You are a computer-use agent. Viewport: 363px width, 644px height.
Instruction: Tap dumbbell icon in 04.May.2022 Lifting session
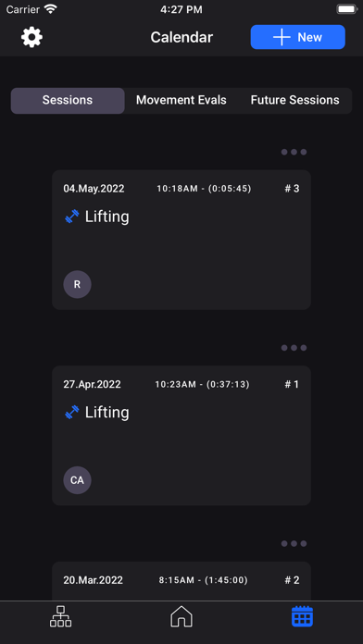(72, 217)
